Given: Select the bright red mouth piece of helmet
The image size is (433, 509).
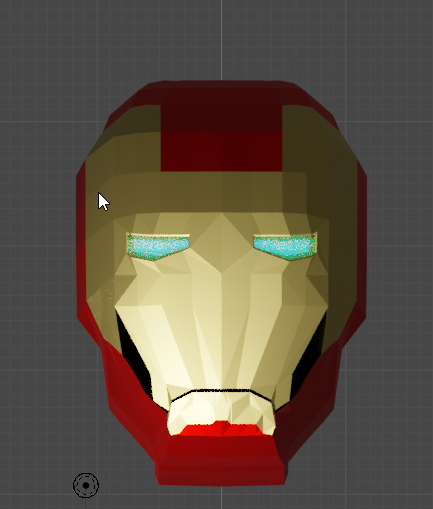Looking at the screenshot, I should [222, 428].
